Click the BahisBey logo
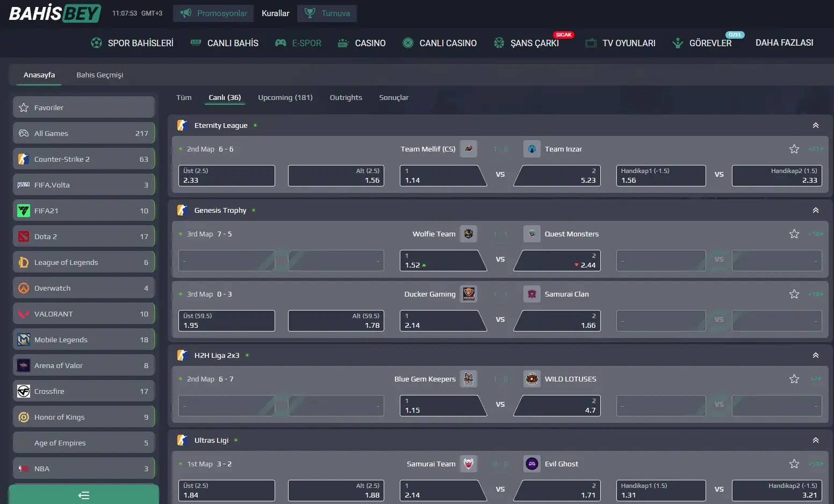This screenshot has height=504, width=834. point(55,13)
